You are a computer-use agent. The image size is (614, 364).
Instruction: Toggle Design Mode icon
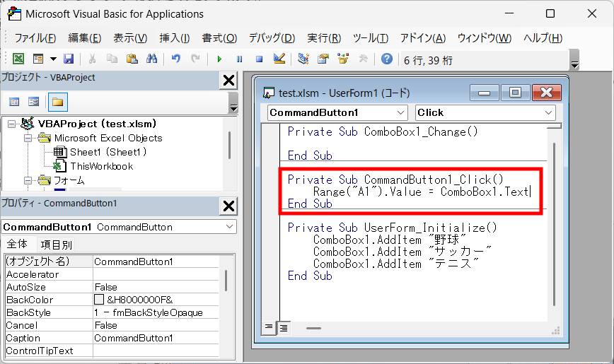pyautogui.click(x=279, y=59)
